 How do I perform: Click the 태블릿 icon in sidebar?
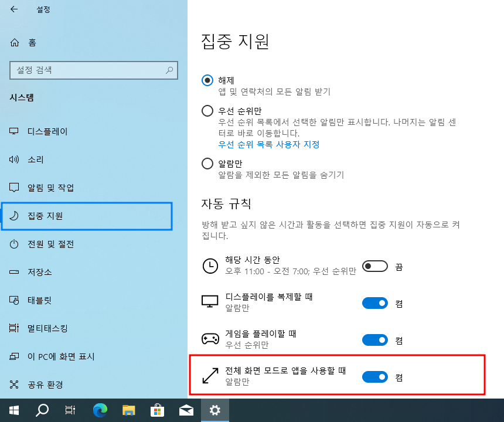pyautogui.click(x=14, y=300)
